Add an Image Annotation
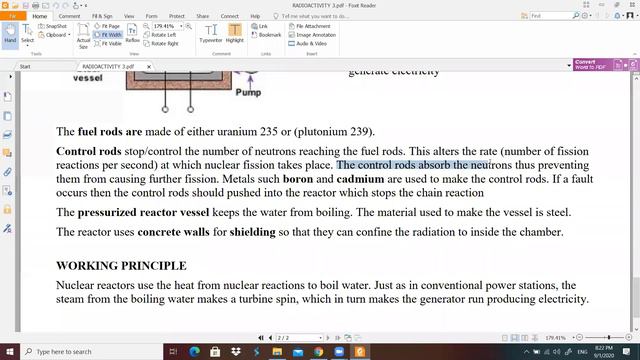This screenshot has height=360, width=640. click(312, 35)
